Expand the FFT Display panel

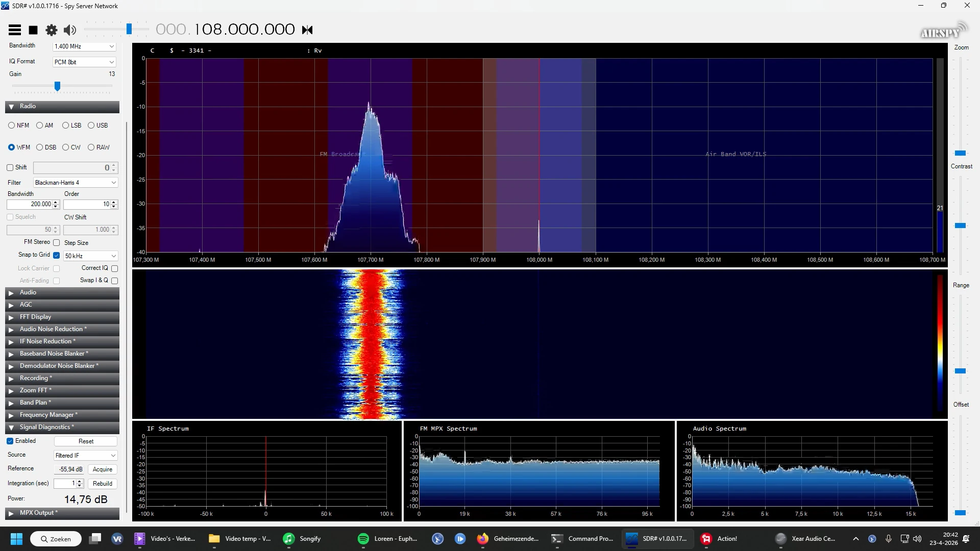[x=11, y=317]
